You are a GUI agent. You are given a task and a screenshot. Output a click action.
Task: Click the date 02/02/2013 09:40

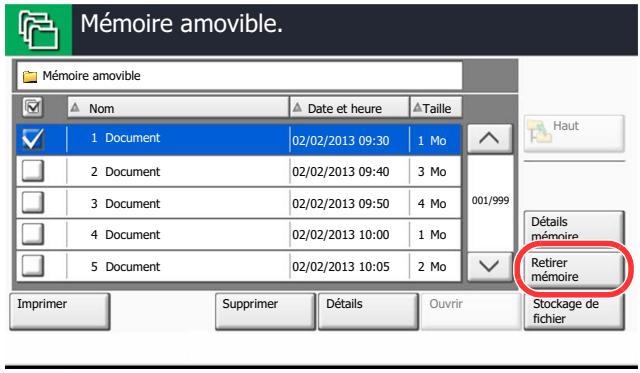340,172
